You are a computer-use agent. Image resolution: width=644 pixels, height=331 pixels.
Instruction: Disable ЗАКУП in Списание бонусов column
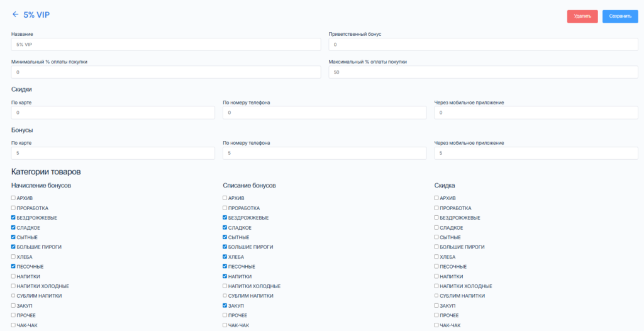(225, 305)
